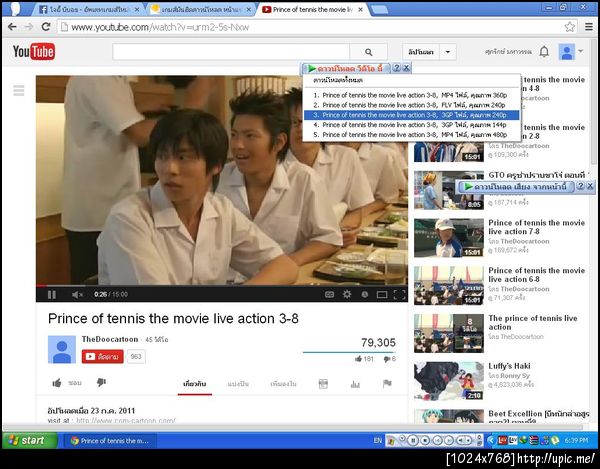Go back using the browser back arrow
The height and width of the screenshot is (469, 600).
(12, 27)
